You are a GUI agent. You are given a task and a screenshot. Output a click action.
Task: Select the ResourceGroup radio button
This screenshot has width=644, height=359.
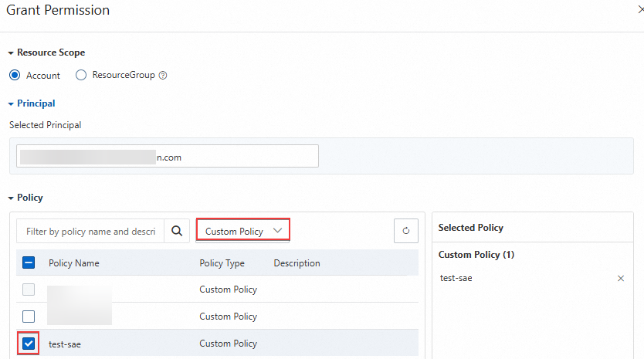pyautogui.click(x=81, y=76)
